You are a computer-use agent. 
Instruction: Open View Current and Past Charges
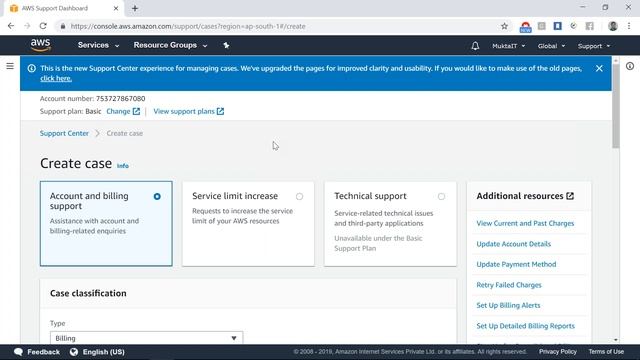[x=525, y=223]
